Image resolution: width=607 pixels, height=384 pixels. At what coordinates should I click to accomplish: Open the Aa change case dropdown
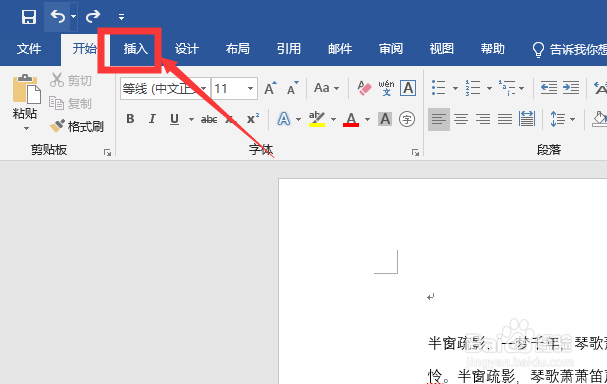(326, 88)
